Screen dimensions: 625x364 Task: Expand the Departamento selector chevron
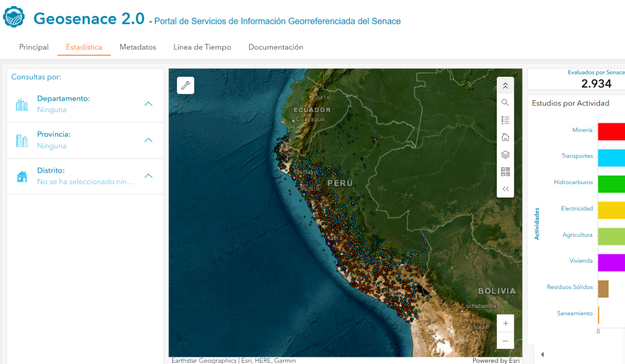point(148,104)
